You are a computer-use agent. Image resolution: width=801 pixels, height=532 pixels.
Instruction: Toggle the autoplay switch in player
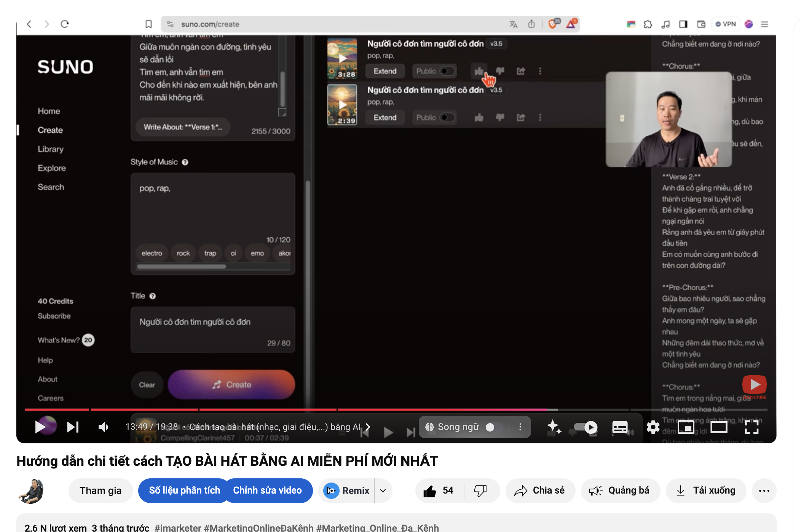(x=586, y=427)
